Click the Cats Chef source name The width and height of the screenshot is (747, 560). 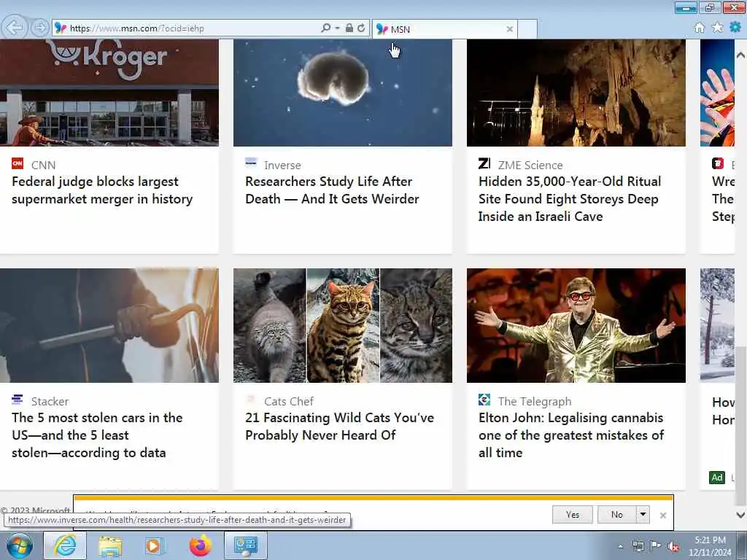click(x=289, y=402)
